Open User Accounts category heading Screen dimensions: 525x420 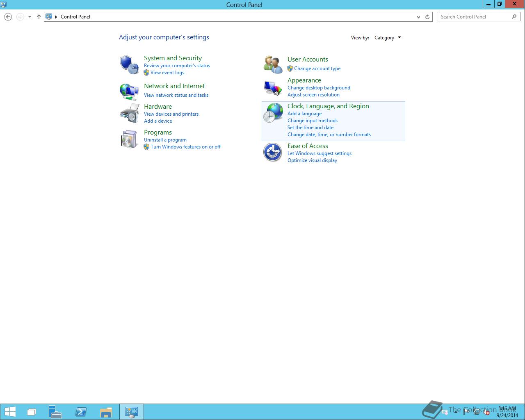click(308, 59)
